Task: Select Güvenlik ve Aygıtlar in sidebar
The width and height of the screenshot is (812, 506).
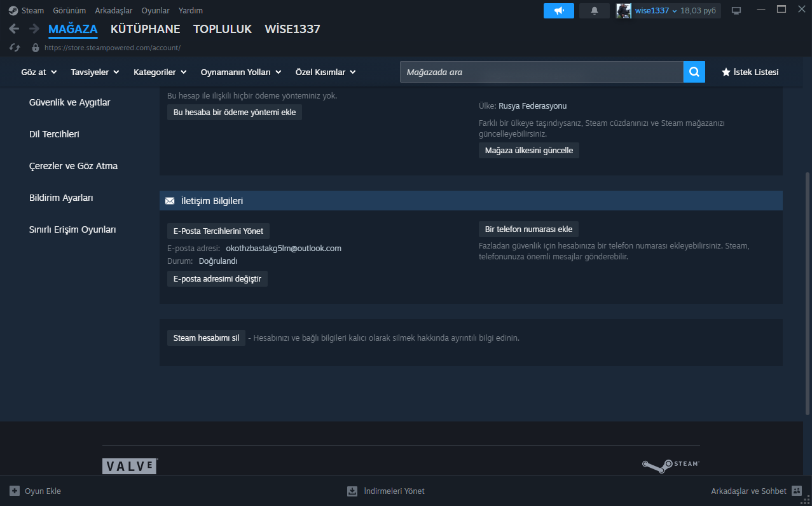Action: pyautogui.click(x=70, y=102)
